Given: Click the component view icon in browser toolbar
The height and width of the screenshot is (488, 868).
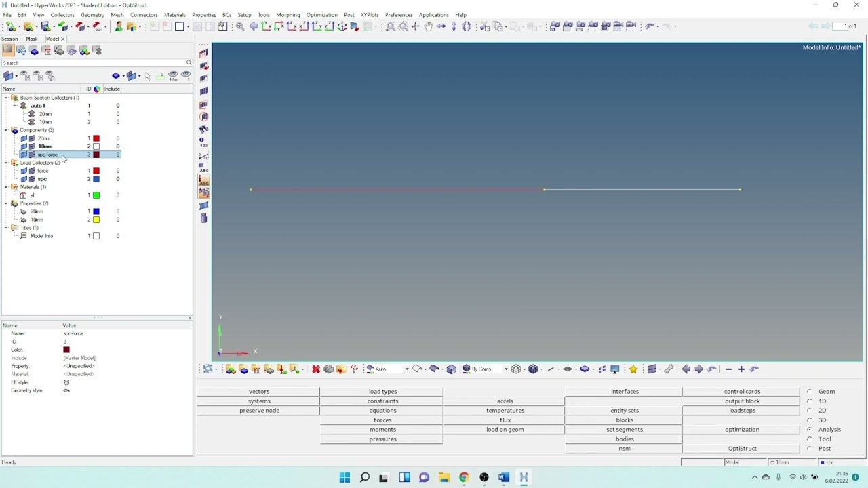Looking at the screenshot, I should pyautogui.click(x=35, y=50).
